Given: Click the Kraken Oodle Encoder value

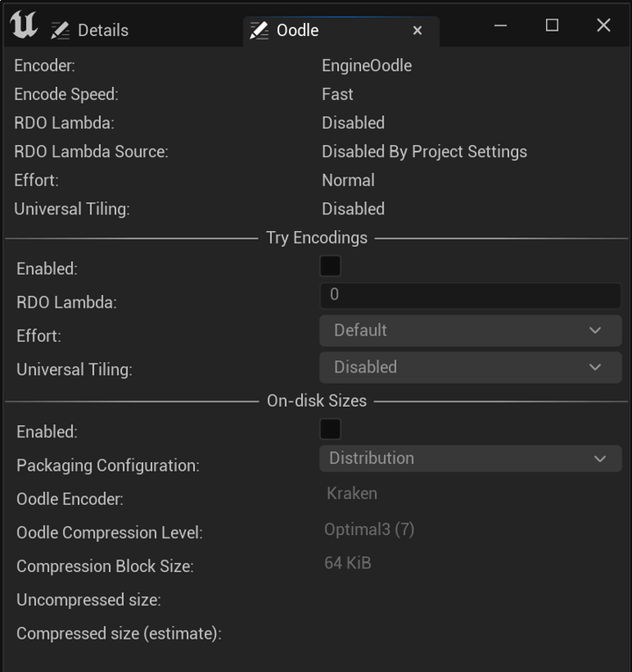Looking at the screenshot, I should [352, 494].
